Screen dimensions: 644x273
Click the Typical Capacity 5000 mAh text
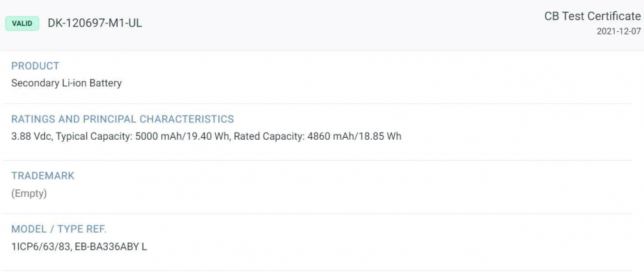(x=110, y=136)
